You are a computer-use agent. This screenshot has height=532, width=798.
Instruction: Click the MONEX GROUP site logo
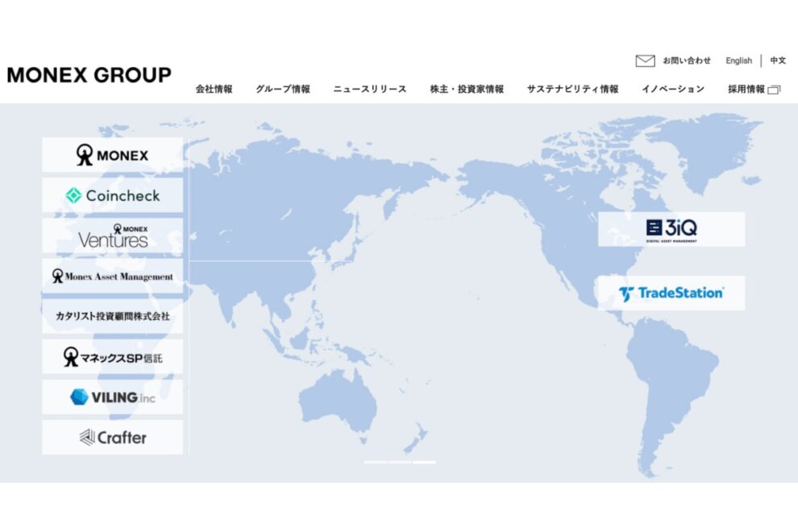coord(89,75)
